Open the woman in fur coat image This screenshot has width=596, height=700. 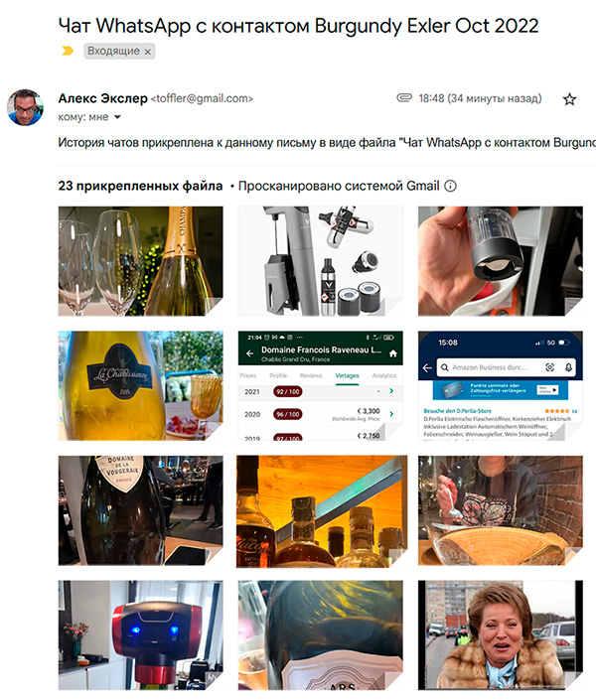pyautogui.click(x=501, y=635)
